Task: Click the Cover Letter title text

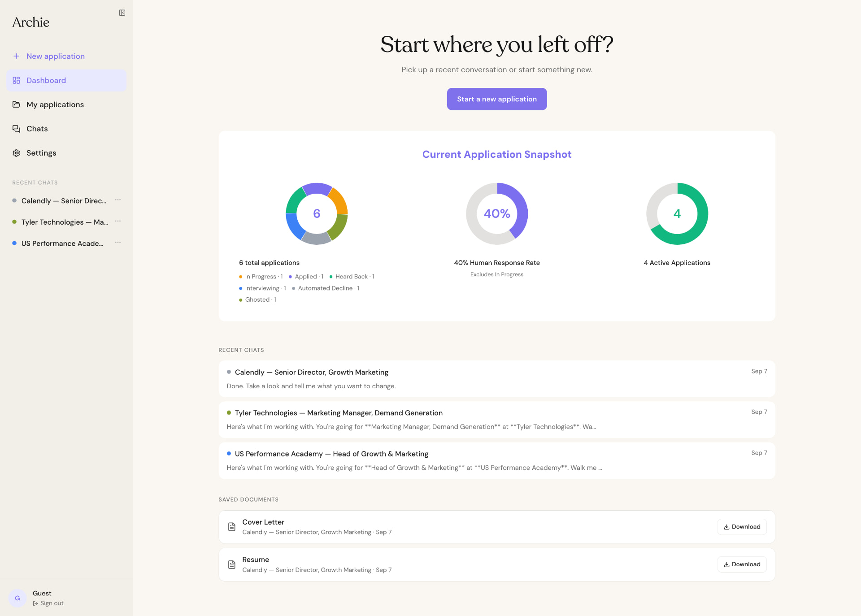Action: point(263,522)
